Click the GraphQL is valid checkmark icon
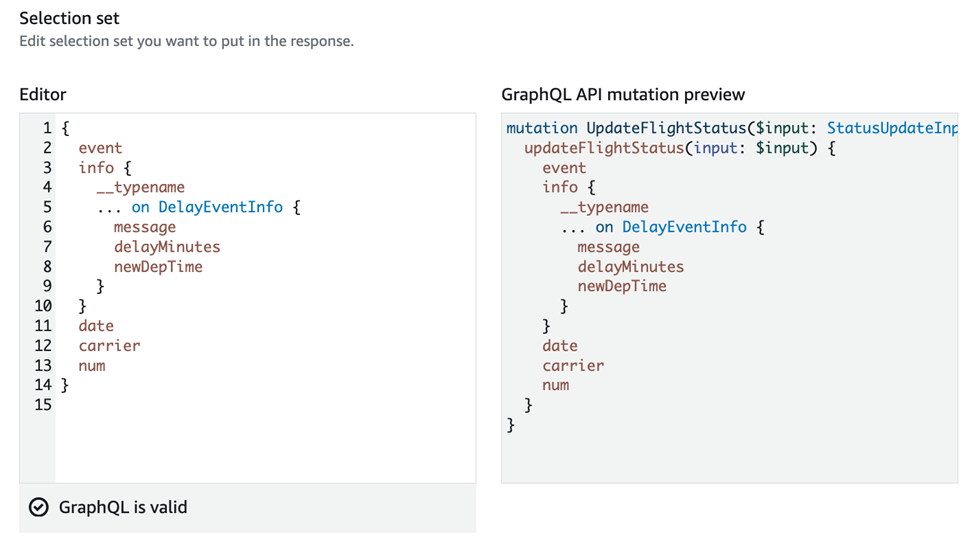The width and height of the screenshot is (972, 544). pos(38,508)
